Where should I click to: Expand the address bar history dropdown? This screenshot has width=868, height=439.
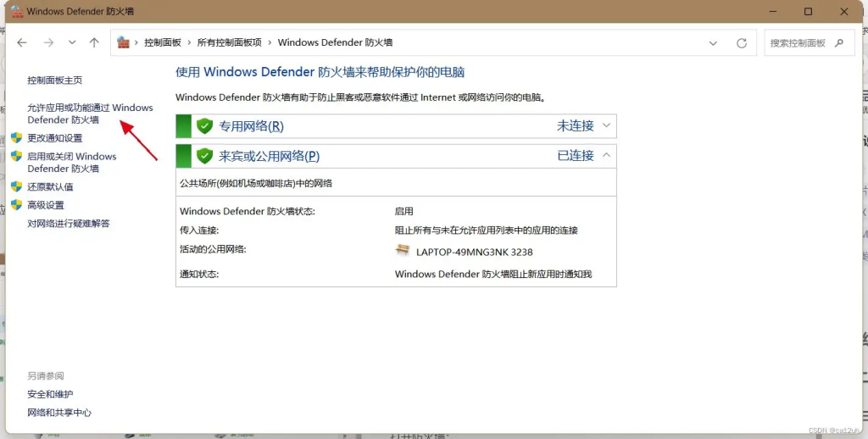(x=713, y=43)
